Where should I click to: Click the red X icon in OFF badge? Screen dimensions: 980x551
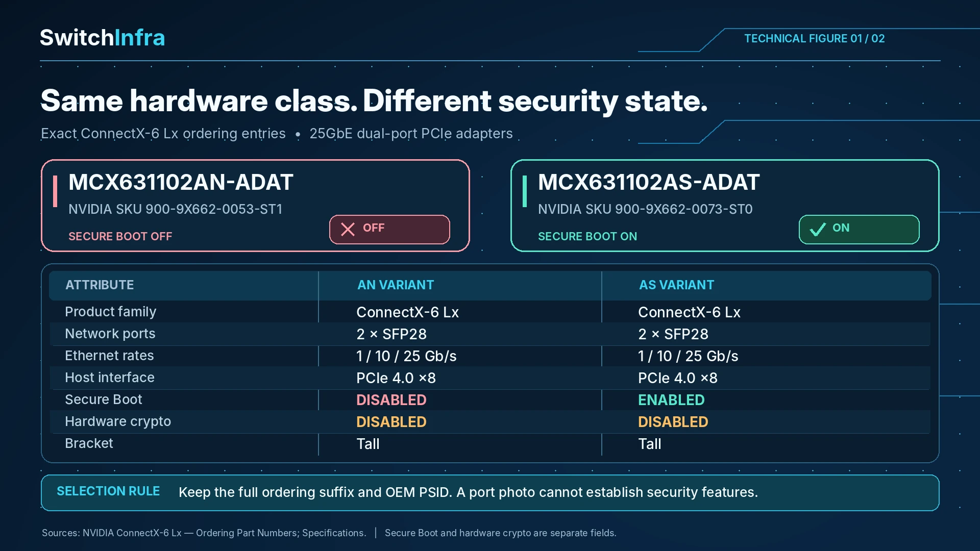[x=348, y=229]
